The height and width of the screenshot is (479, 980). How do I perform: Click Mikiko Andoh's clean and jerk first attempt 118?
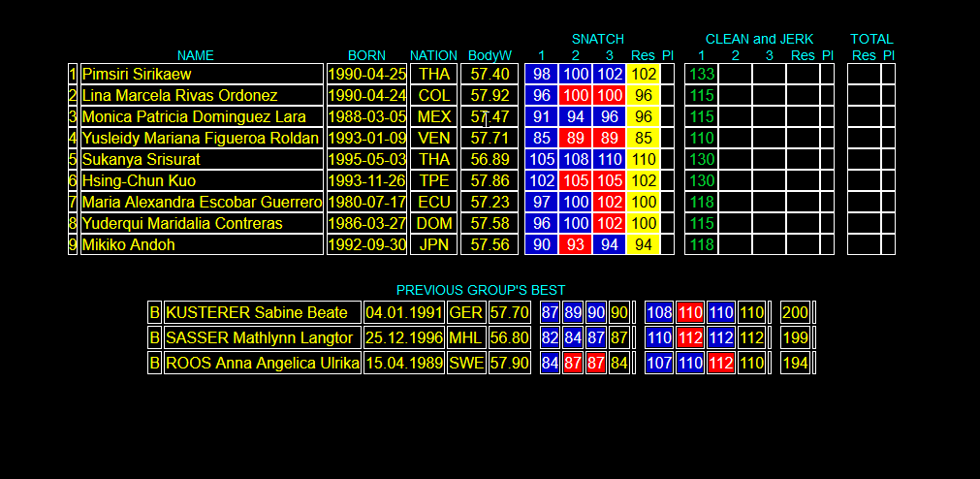(701, 244)
